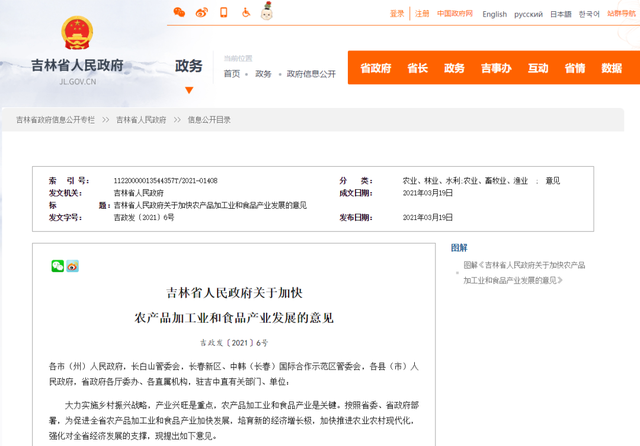Click the national emblem logo

click(x=77, y=33)
